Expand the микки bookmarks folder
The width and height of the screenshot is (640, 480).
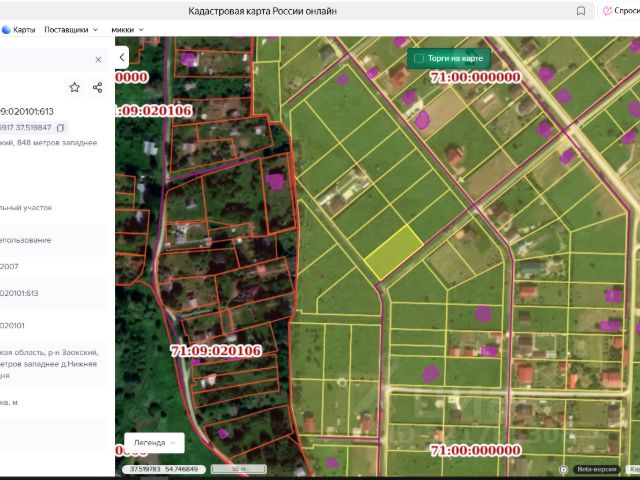[127, 30]
